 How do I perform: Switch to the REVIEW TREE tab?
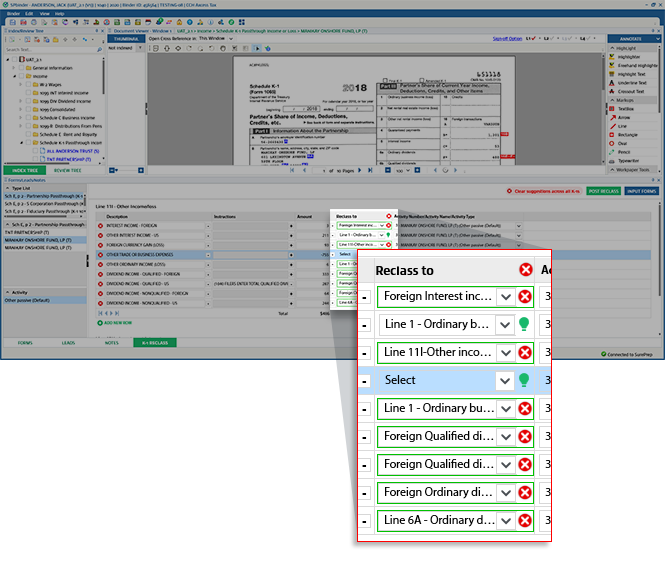(x=68, y=171)
